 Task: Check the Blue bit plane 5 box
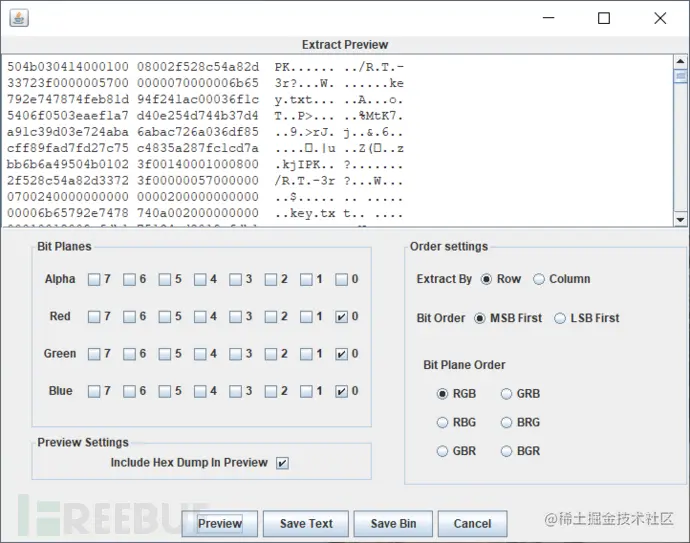(x=165, y=391)
